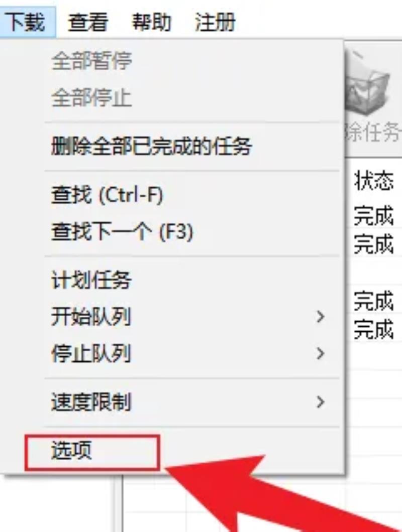Select the first 完成 status row
The image size is (402, 532).
coord(374,215)
